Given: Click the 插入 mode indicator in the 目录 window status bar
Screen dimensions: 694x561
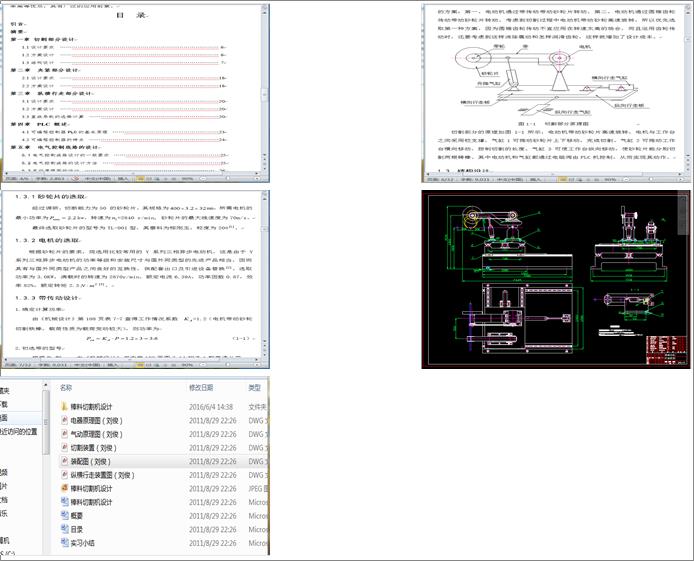Looking at the screenshot, I should pos(123,179).
